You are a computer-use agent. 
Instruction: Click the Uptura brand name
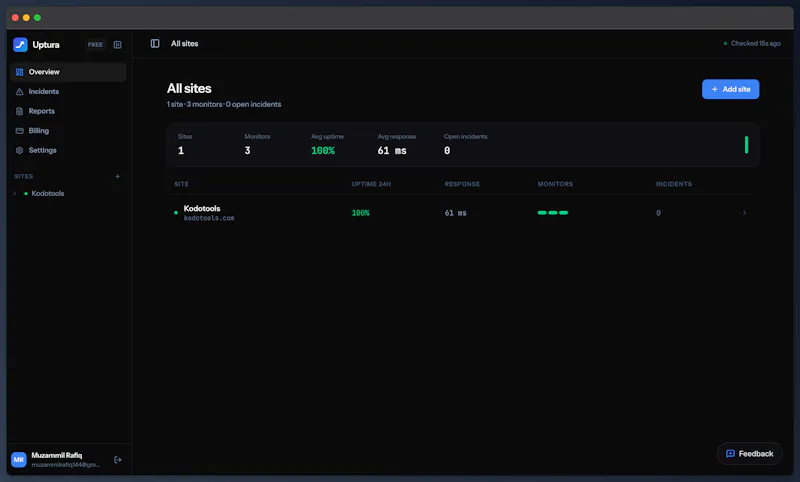[x=46, y=45]
